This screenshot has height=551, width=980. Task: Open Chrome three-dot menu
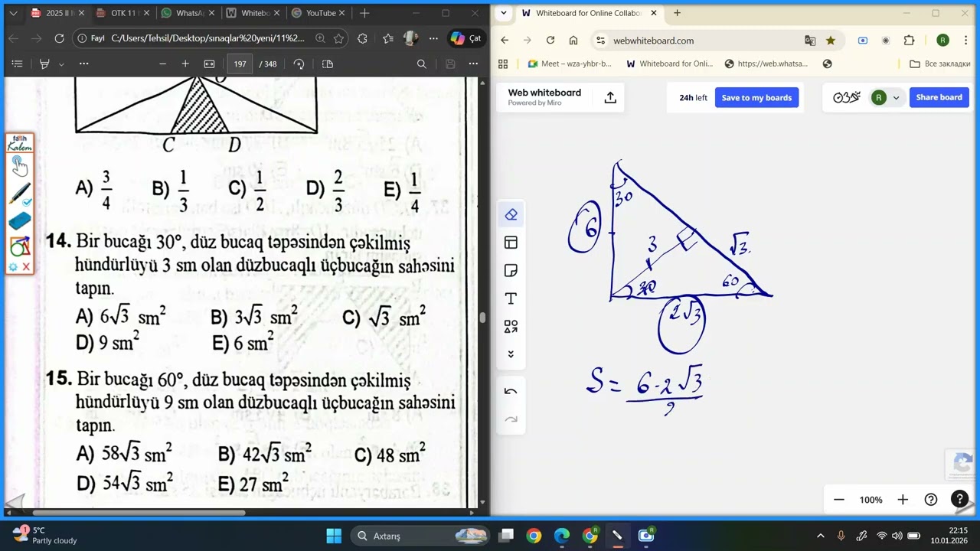click(x=966, y=41)
